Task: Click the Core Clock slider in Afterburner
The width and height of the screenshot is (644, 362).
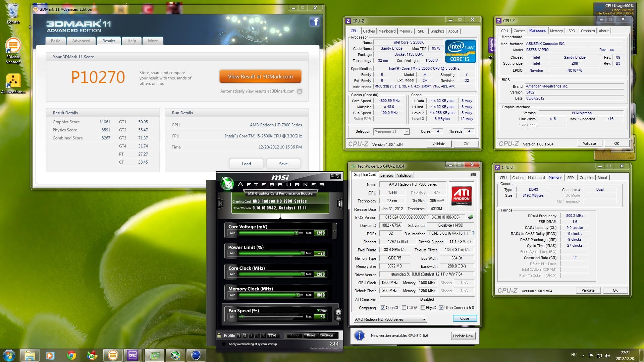Action: [x=272, y=274]
